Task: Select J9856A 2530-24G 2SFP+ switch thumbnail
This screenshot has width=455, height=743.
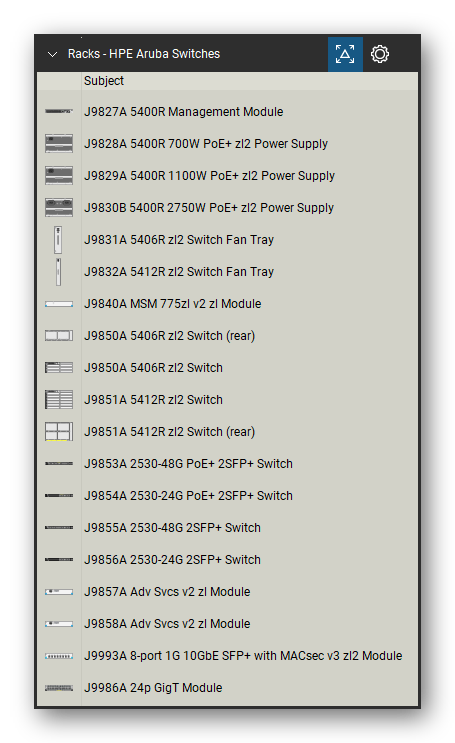Action: [x=59, y=560]
